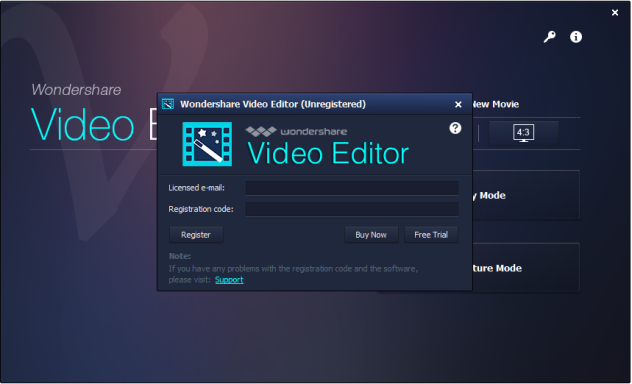
Task: Select the 4:3 aspect ratio button
Action: [523, 133]
